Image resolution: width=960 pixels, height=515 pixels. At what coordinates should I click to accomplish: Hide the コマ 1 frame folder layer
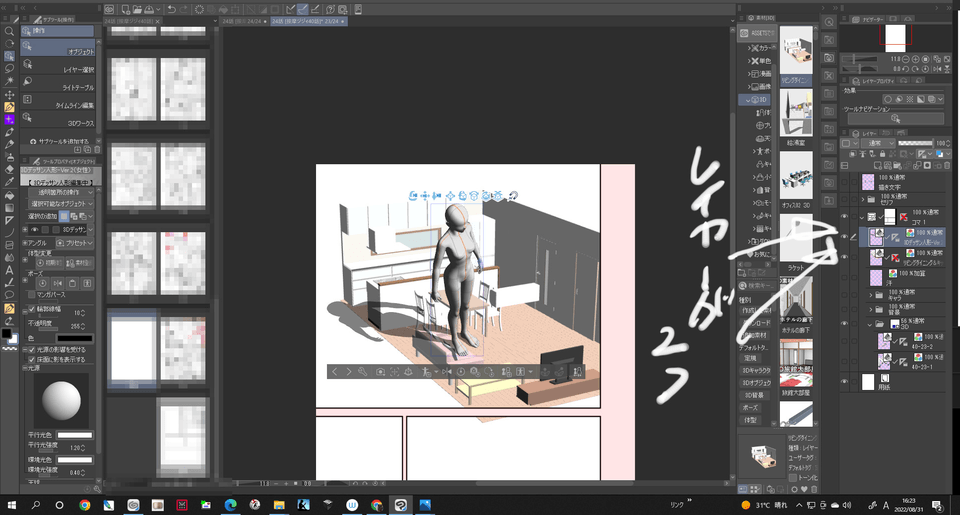coord(844,217)
